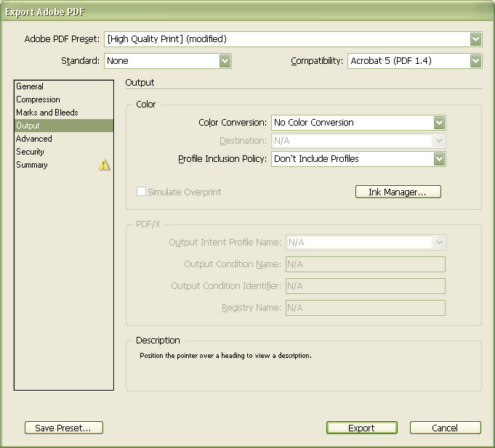Open the Compatibility dropdown arrow
495x448 pixels.
pos(475,61)
